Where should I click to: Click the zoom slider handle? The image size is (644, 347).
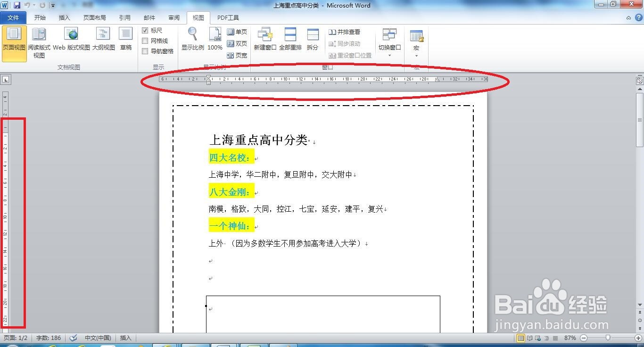tap(608, 338)
